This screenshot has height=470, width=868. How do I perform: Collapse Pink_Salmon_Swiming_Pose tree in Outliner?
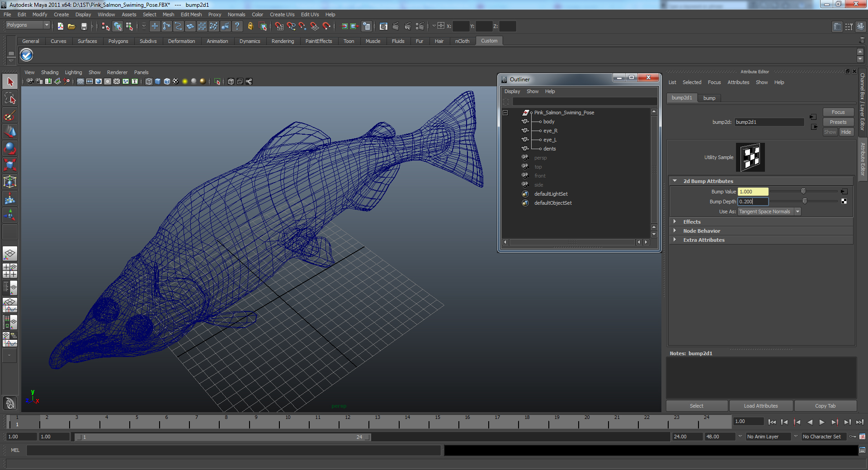point(505,113)
